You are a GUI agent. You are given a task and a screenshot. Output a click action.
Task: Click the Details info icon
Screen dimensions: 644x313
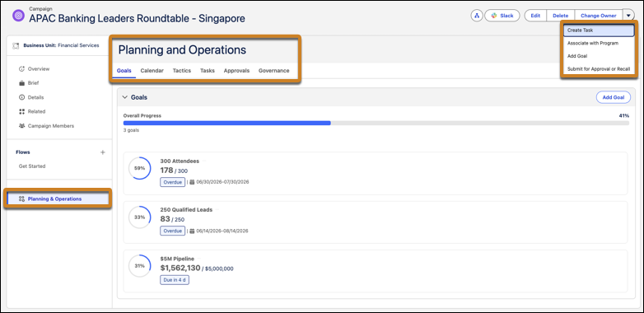click(x=21, y=97)
